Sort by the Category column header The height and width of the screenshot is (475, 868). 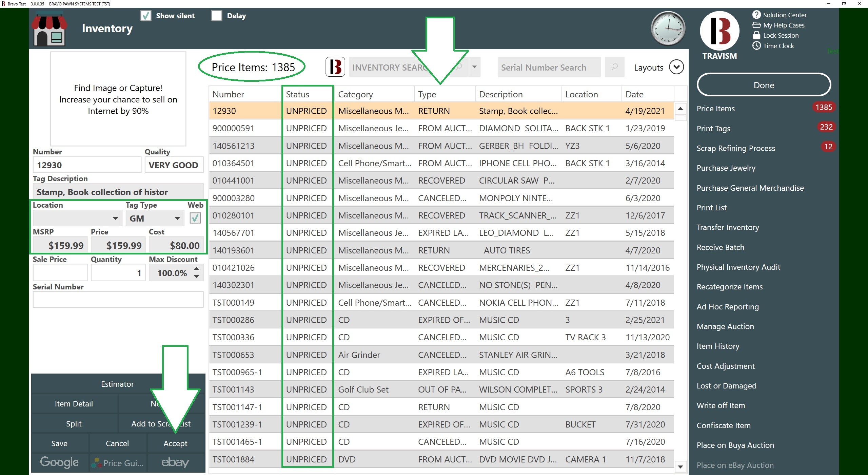[x=374, y=94]
